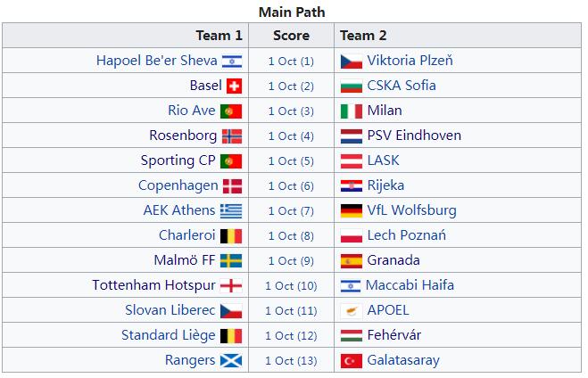This screenshot has width=588, height=378.
Task: Open the Maccabi Haifa link
Action: [410, 285]
